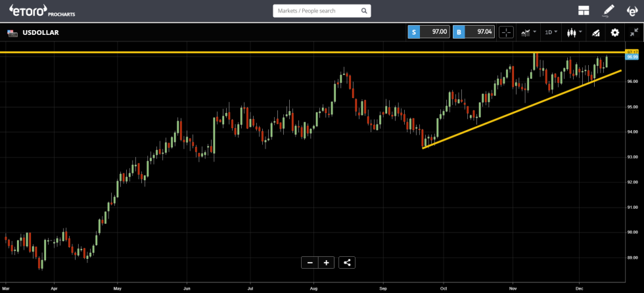644x293 pixels.
Task: Click the yellow 97.17 price label
Action: [x=633, y=51]
